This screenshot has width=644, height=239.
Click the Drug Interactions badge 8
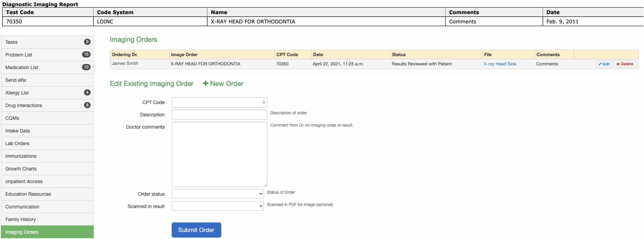[87, 105]
